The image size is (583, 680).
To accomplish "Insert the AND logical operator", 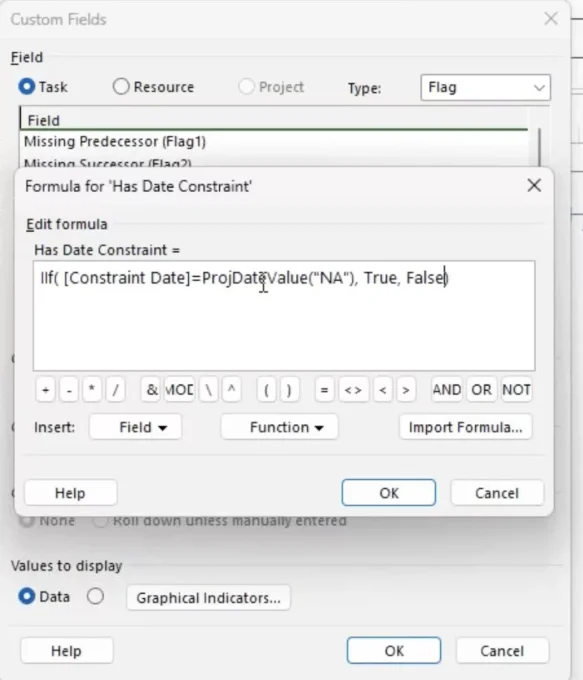I will coord(447,389).
